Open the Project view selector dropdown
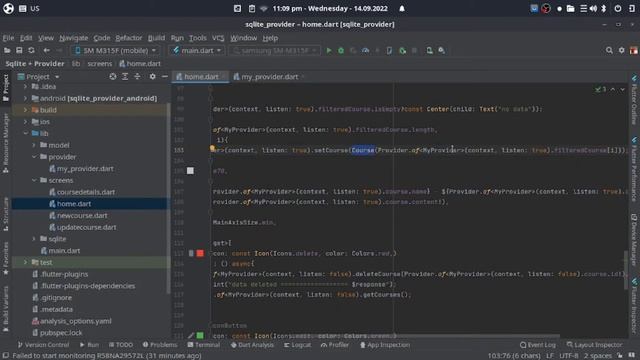The width and height of the screenshot is (640, 360). point(38,77)
